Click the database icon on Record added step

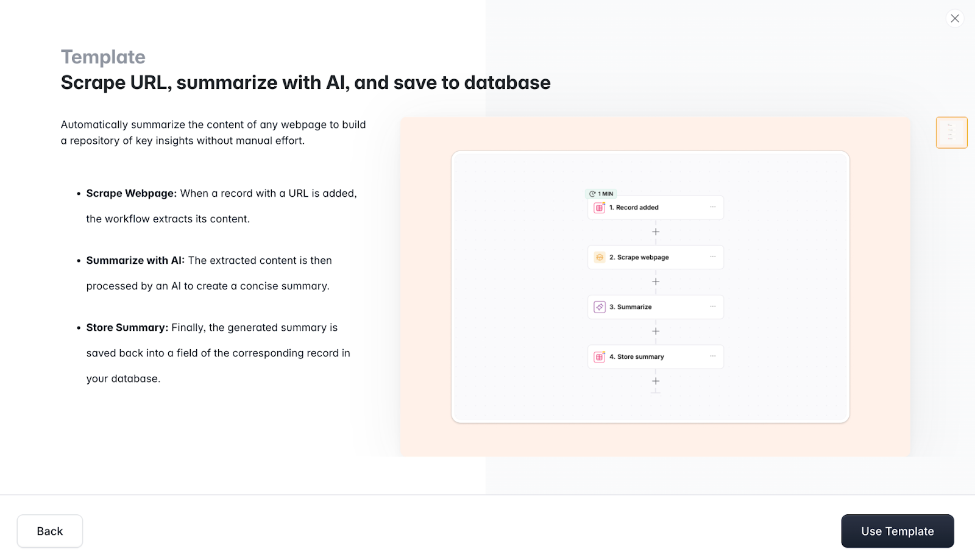599,207
